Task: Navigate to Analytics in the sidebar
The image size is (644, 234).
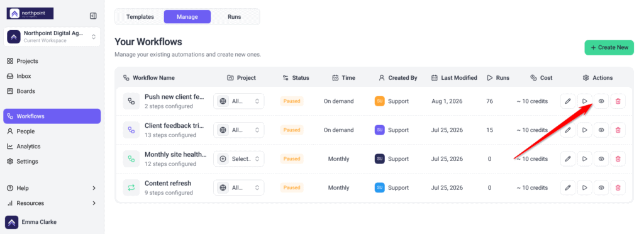Action: (52, 146)
